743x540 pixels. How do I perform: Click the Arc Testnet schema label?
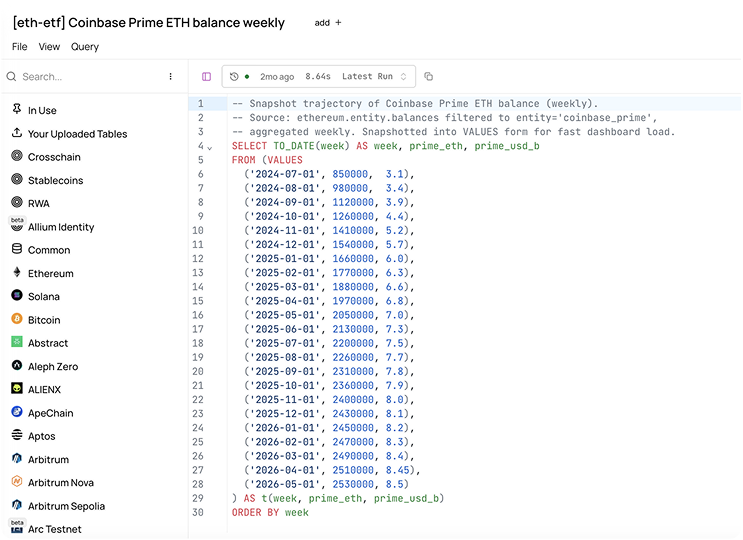click(x=54, y=529)
